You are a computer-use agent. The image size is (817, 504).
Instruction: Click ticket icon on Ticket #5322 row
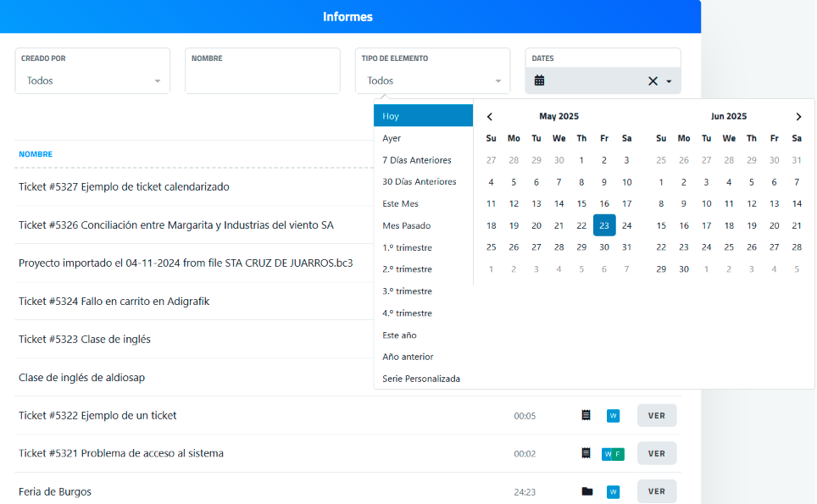coord(586,415)
